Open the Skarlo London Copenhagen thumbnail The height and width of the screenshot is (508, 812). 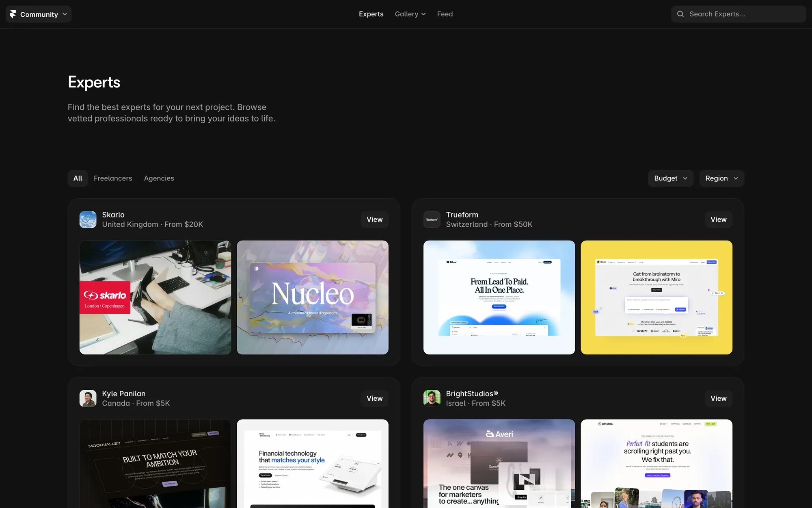[x=155, y=297]
